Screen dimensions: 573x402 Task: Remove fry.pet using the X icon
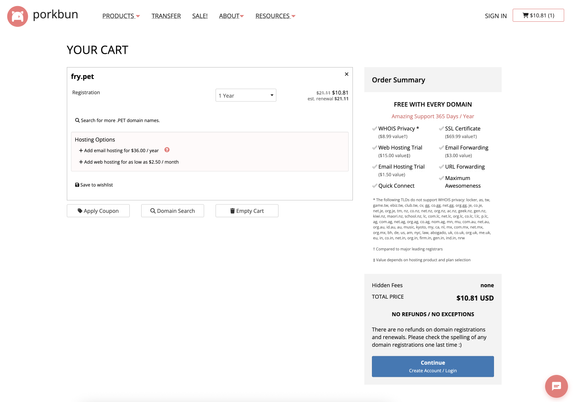(x=346, y=74)
